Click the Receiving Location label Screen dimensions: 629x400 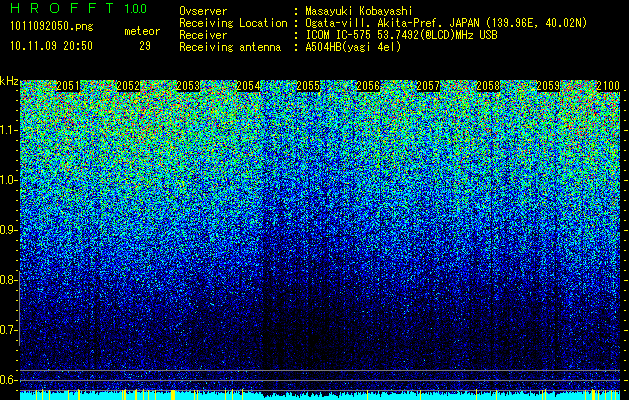coord(233,23)
